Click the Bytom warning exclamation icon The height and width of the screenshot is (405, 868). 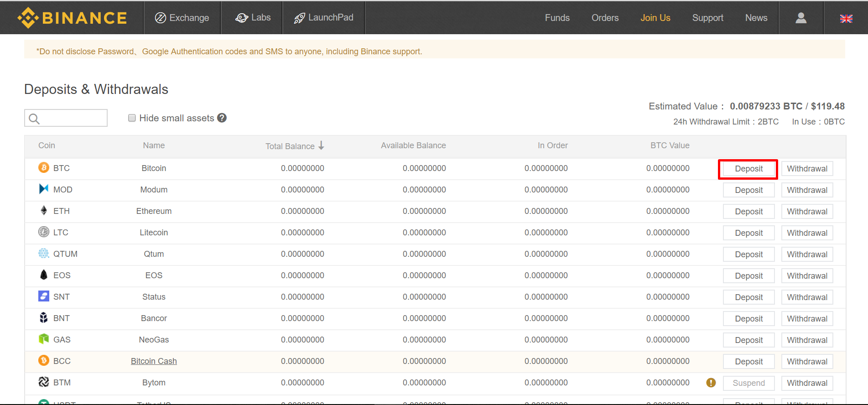[711, 383]
